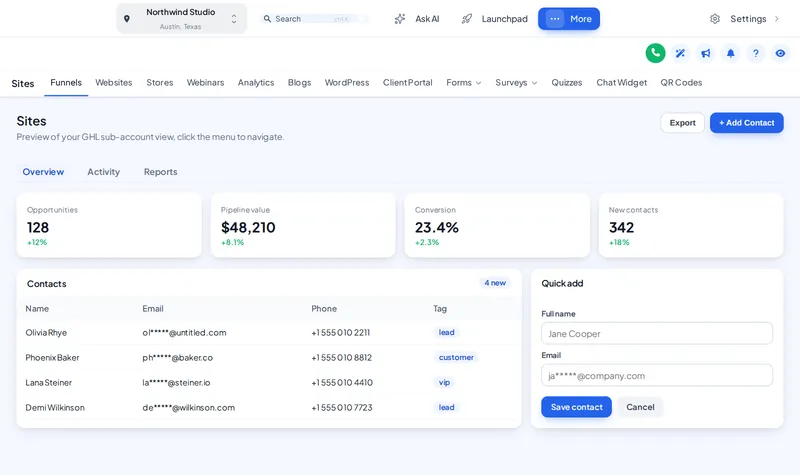Viewport: 800px width, 475px height.
Task: Click the Full name input field
Action: coord(657,334)
